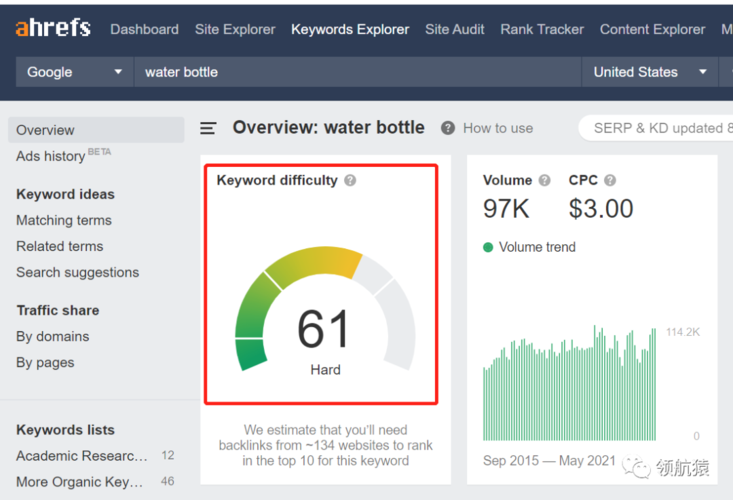
Task: Click the ahrefs logo
Action: pos(53,28)
